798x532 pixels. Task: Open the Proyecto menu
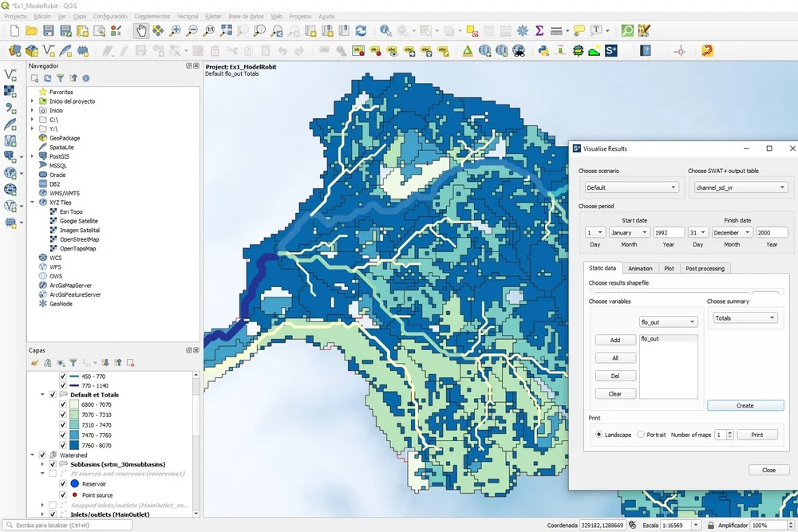pyautogui.click(x=15, y=16)
